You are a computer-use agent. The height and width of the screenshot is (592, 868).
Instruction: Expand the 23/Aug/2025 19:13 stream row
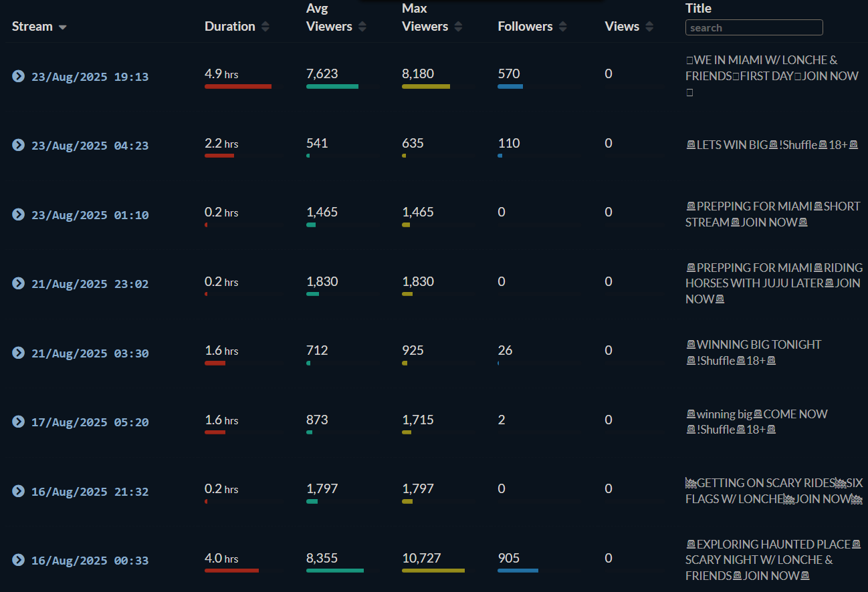pyautogui.click(x=18, y=76)
